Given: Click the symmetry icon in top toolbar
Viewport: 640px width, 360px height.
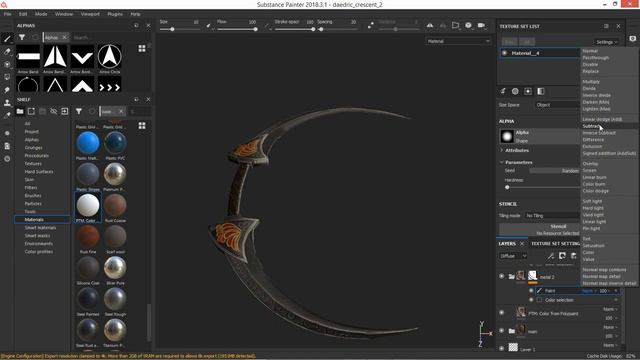Looking at the screenshot, I should point(430,25).
